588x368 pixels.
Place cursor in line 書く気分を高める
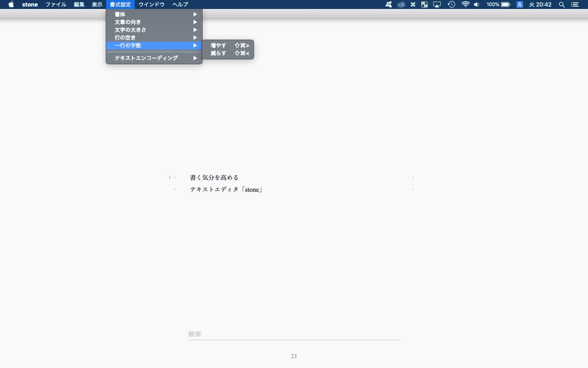(x=214, y=177)
